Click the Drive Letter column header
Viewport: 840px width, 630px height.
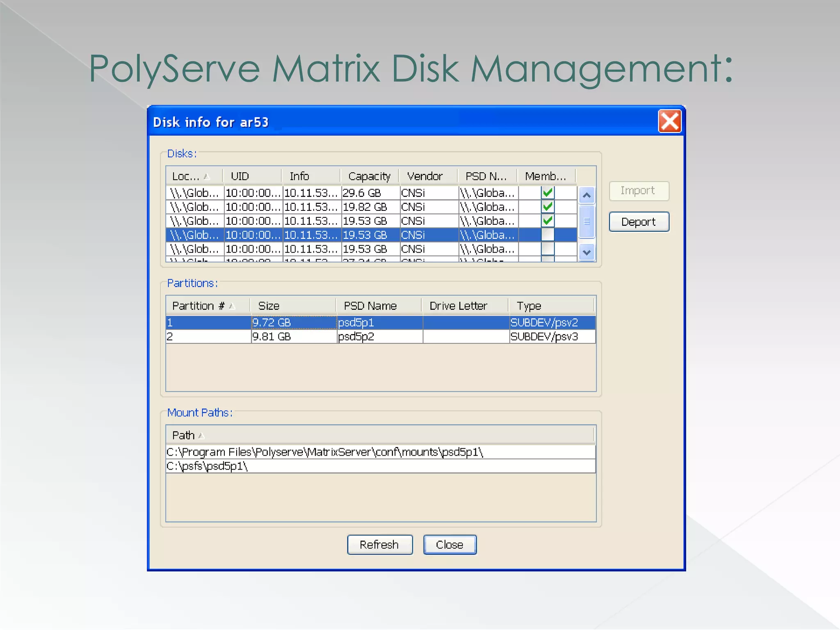[465, 306]
